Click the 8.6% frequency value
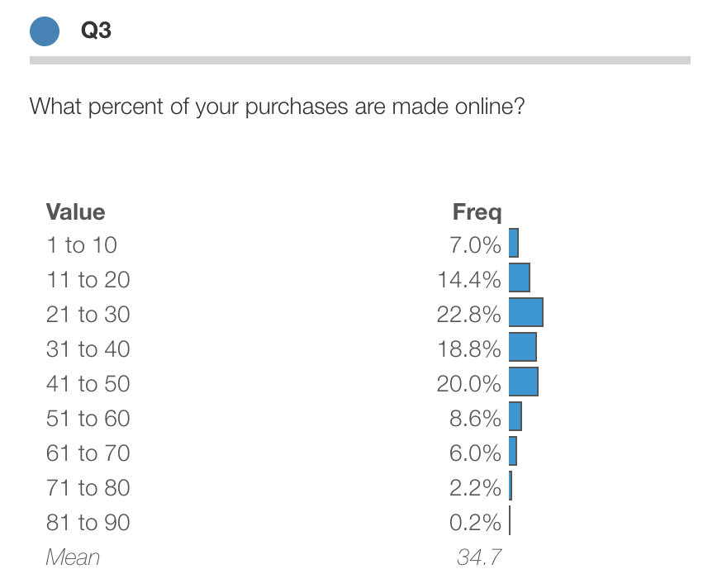 click(x=475, y=419)
